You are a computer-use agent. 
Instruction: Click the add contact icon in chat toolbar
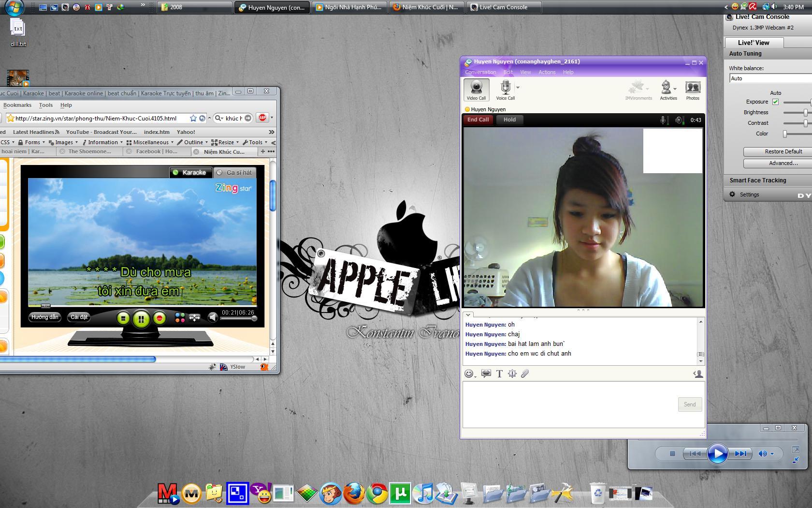(x=698, y=374)
